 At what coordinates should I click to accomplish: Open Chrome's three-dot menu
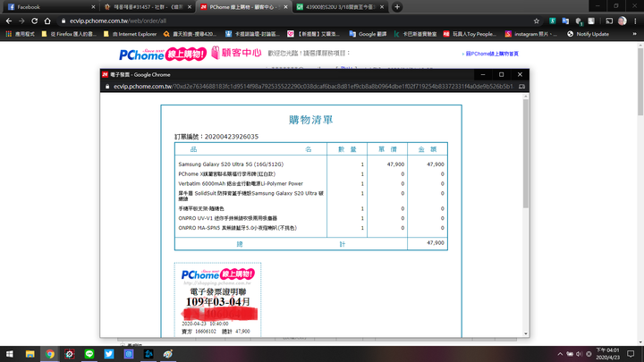[x=635, y=21]
